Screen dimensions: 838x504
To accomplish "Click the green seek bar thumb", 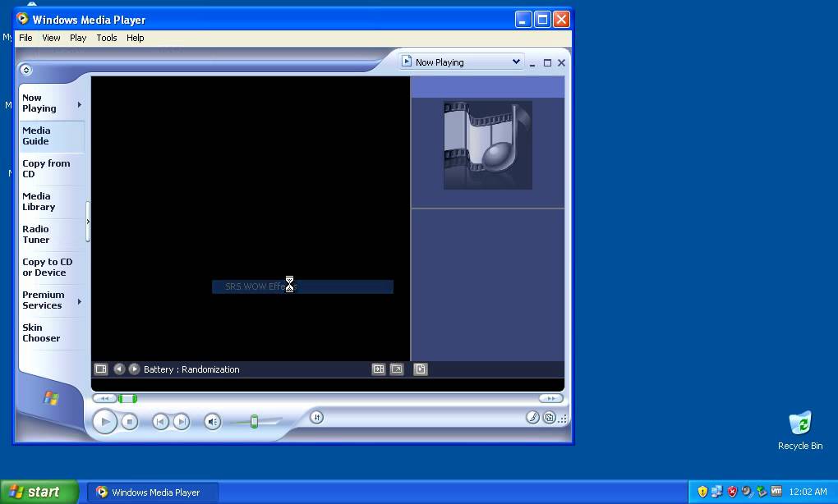I will point(127,398).
